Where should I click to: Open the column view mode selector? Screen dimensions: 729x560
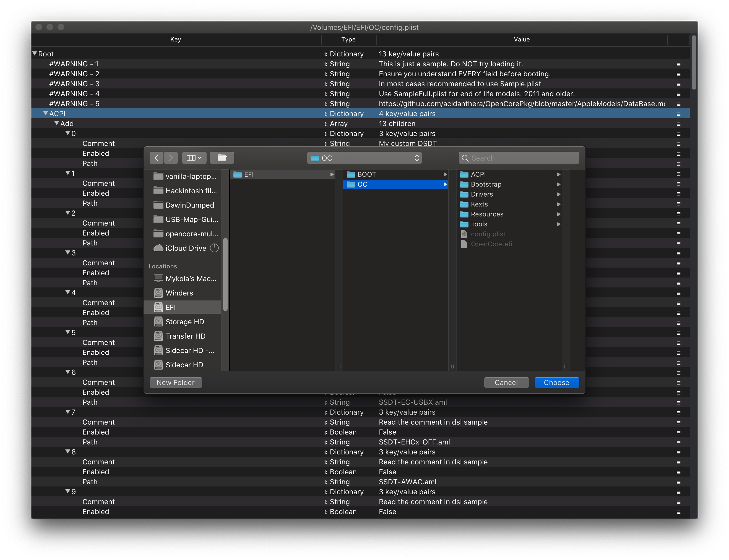point(194,158)
